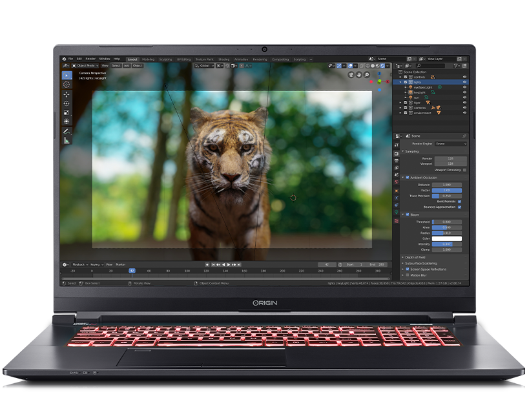Expand the controls collection in outliner
Screen dimensions: 529x420
[400, 77]
